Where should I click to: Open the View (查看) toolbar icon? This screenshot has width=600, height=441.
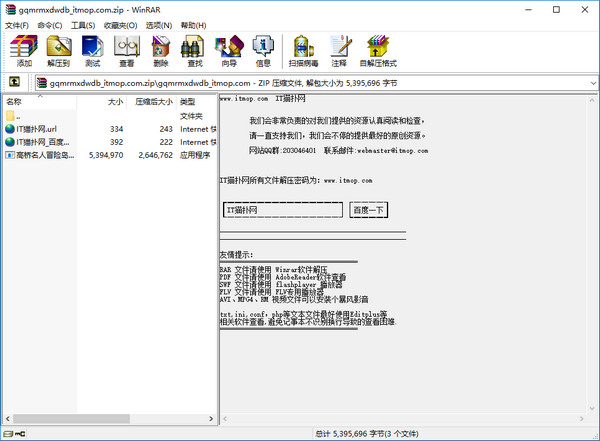127,51
